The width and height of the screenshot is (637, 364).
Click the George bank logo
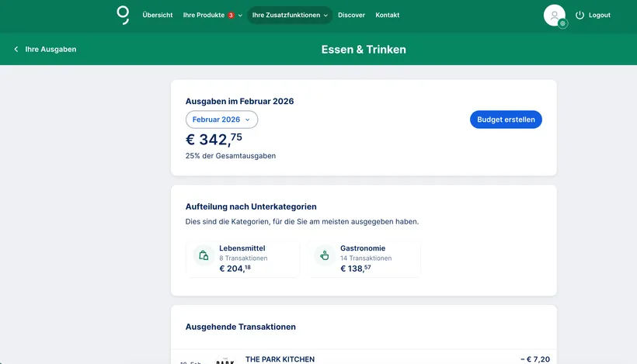[123, 15]
